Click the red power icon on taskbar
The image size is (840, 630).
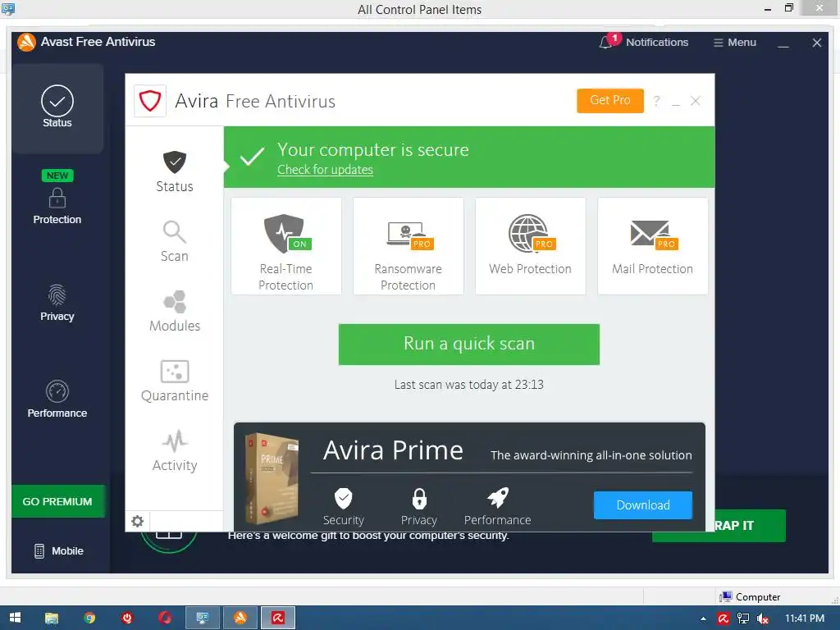pos(127,618)
